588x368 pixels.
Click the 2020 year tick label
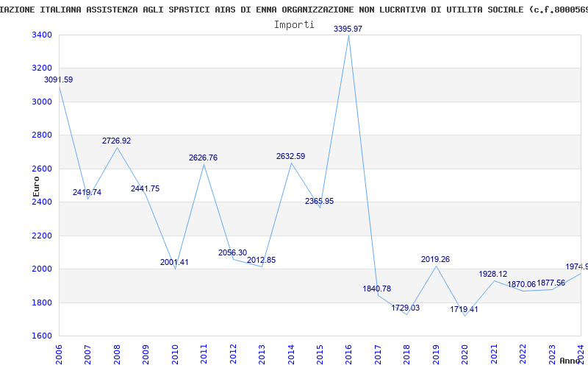465,355
